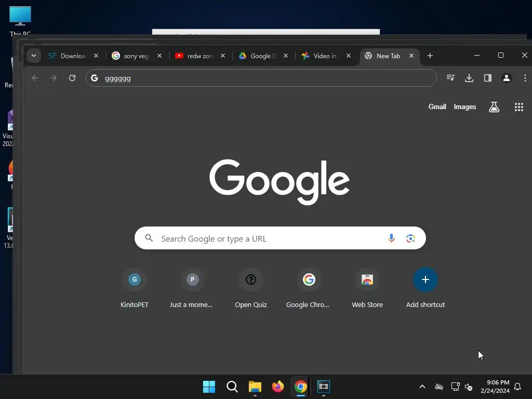Open the Windows Start menu

point(209,387)
